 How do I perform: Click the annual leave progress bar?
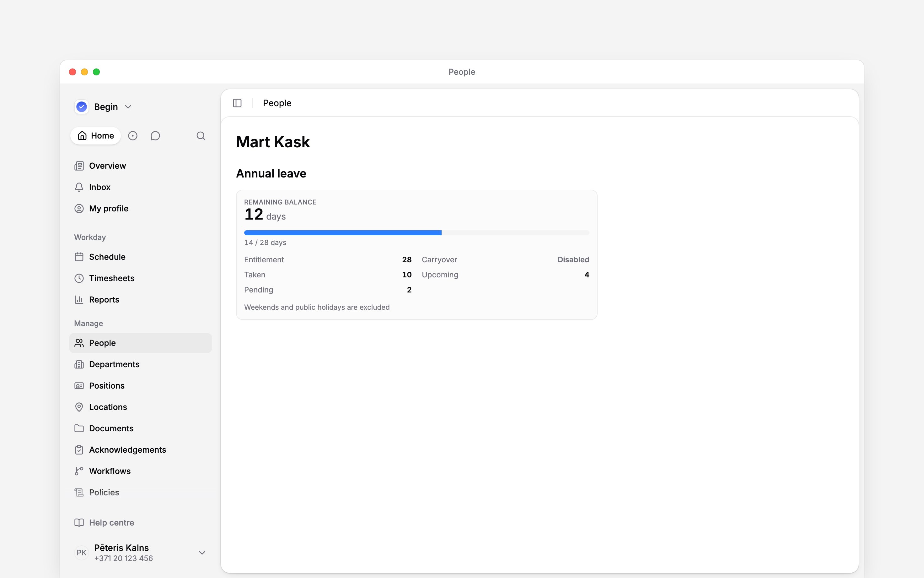coord(416,233)
